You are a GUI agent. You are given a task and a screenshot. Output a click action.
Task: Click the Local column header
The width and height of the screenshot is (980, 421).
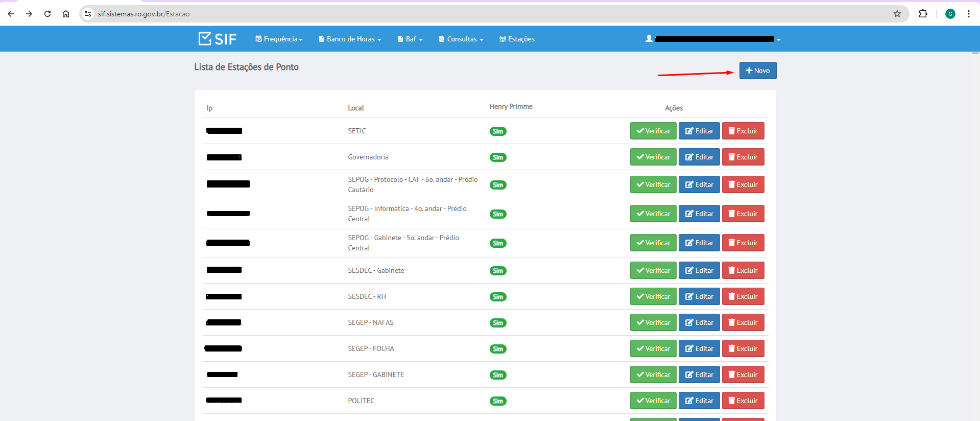[x=356, y=108]
